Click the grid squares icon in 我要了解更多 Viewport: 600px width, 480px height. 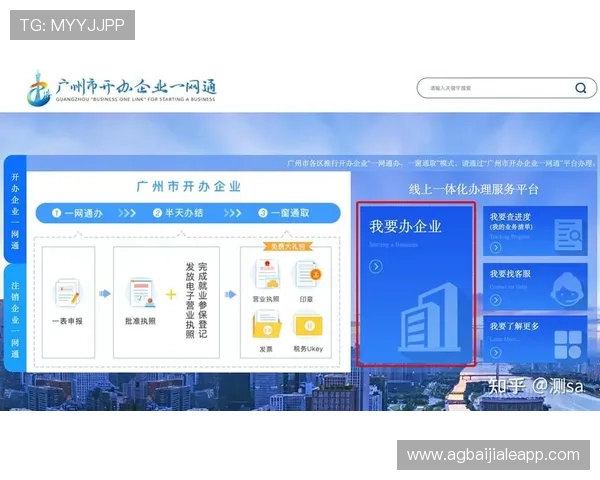(568, 344)
